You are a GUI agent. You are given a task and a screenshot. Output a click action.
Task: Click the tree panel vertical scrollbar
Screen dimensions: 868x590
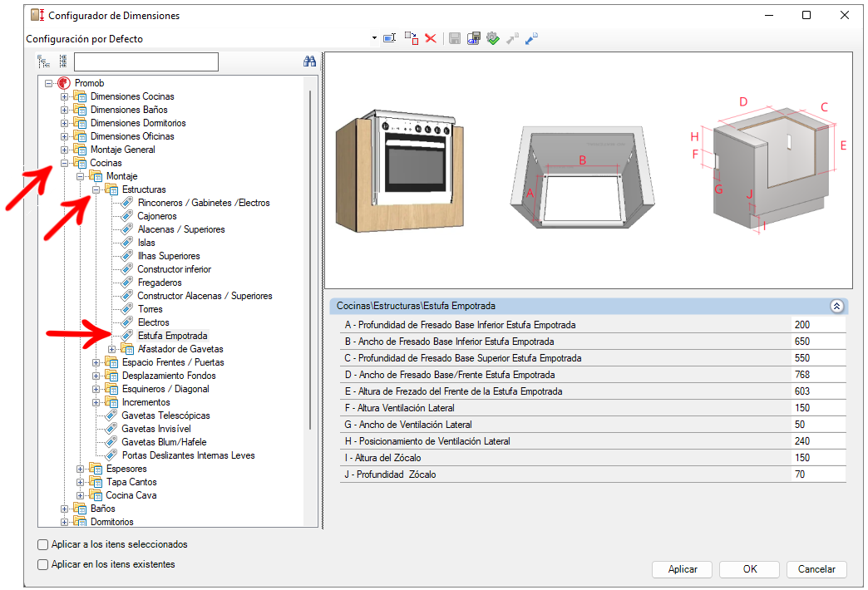(310, 260)
